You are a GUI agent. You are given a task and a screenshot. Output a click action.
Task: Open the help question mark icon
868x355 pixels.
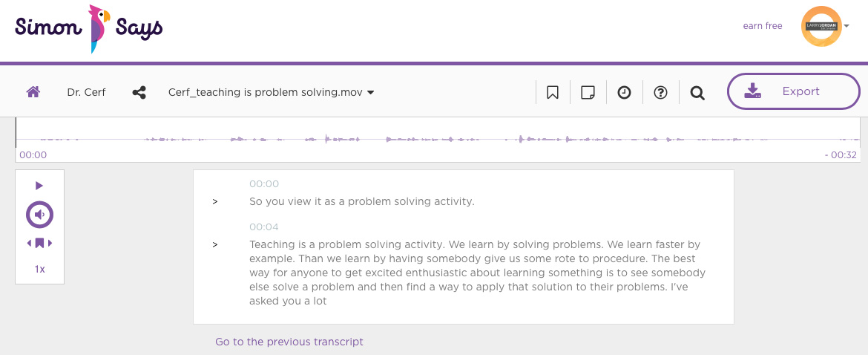tap(660, 93)
